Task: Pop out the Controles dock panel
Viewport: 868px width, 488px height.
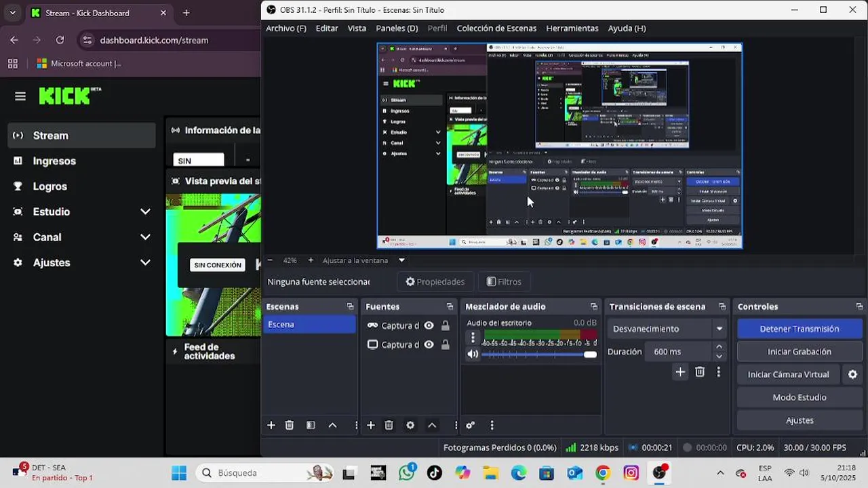Action: 859,306
